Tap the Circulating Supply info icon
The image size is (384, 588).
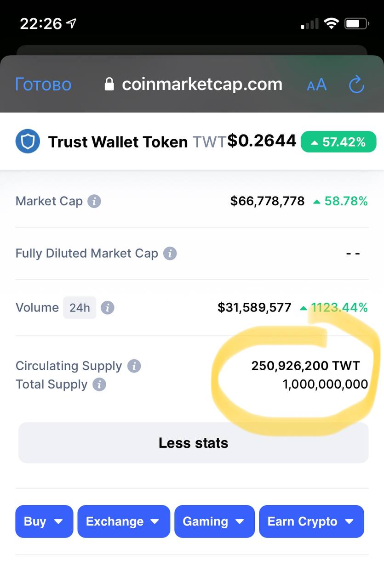tap(134, 366)
